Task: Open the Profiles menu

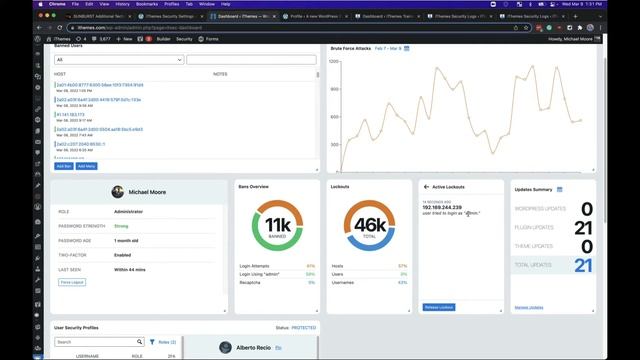Action: pos(172,4)
